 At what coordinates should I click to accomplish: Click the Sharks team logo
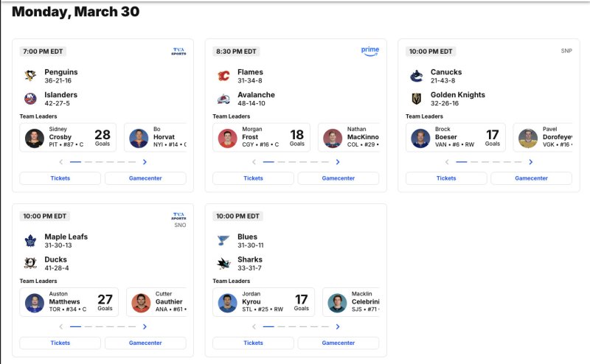point(223,263)
